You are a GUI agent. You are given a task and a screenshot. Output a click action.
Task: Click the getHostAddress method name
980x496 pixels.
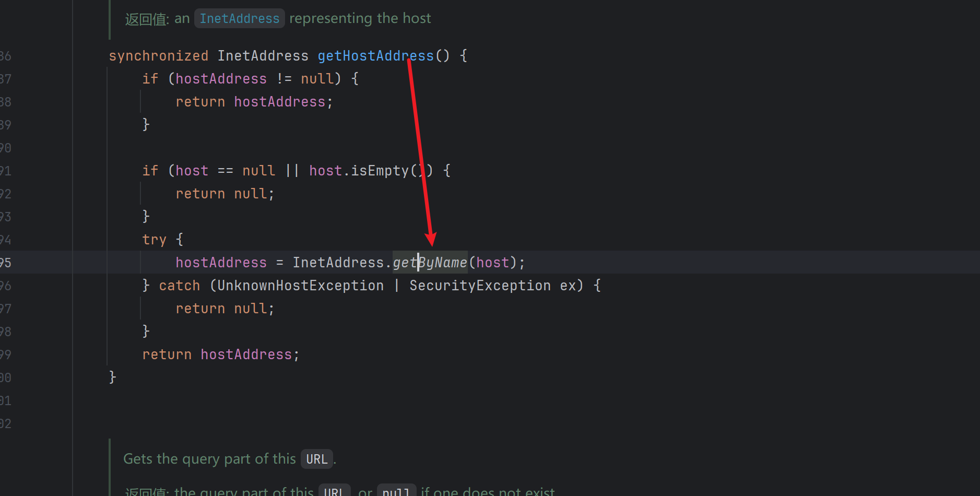coord(376,56)
